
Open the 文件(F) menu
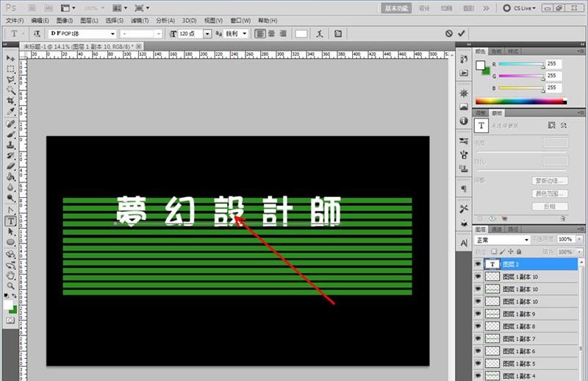15,21
